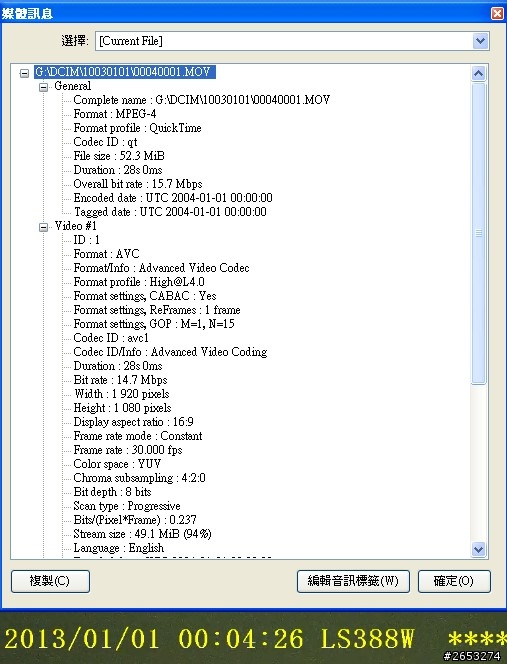Viewport: 507px width, 664px height.
Task: Close the 媒體訊息 dialog window
Action: coord(497,13)
